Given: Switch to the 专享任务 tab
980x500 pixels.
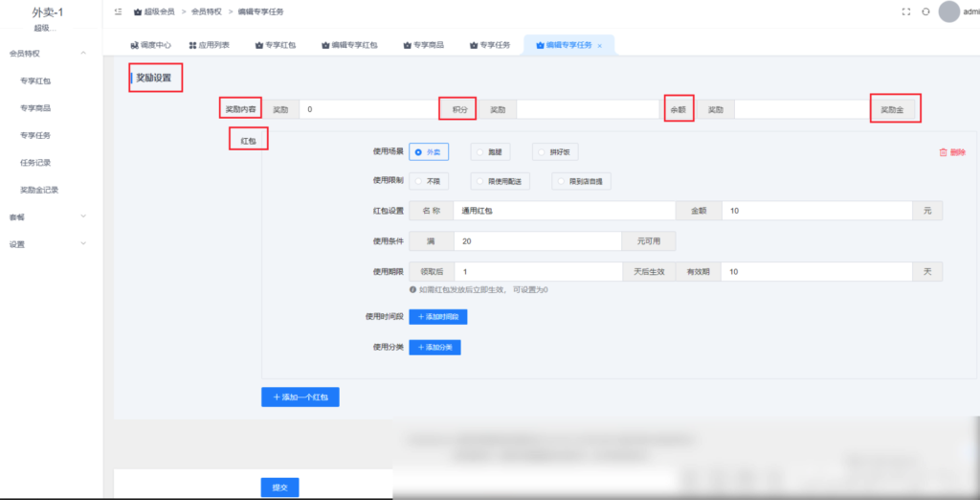Looking at the screenshot, I should point(490,45).
